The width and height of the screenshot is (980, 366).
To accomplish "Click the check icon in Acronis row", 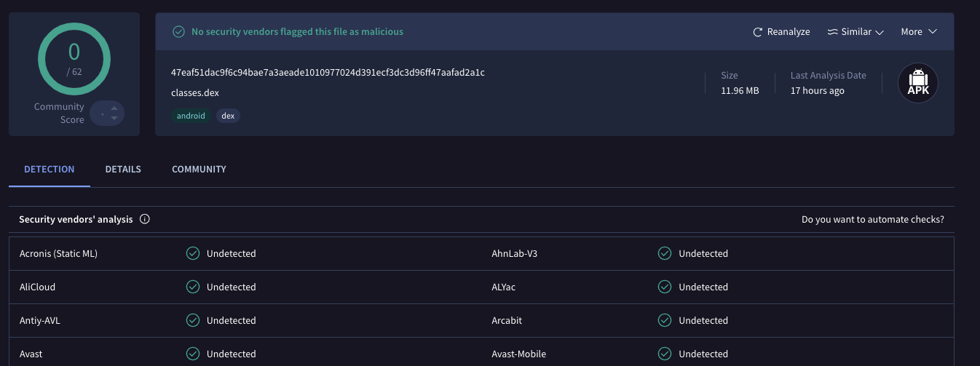I will (x=193, y=253).
